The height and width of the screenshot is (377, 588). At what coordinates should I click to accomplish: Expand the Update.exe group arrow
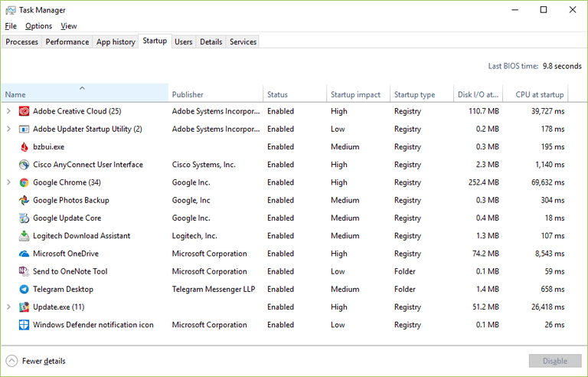(x=8, y=307)
